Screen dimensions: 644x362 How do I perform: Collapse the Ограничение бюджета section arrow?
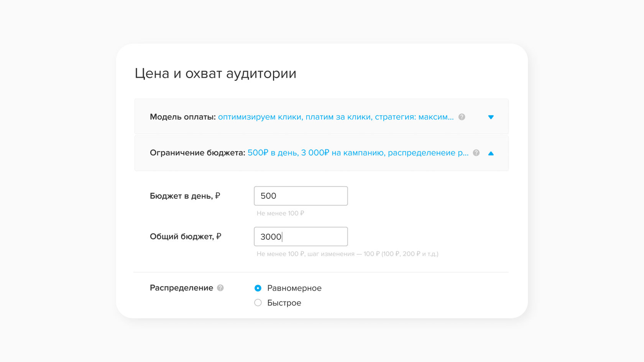[491, 153]
